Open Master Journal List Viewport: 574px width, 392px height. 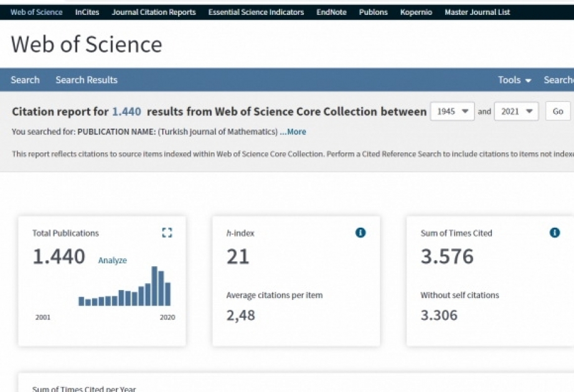click(478, 12)
